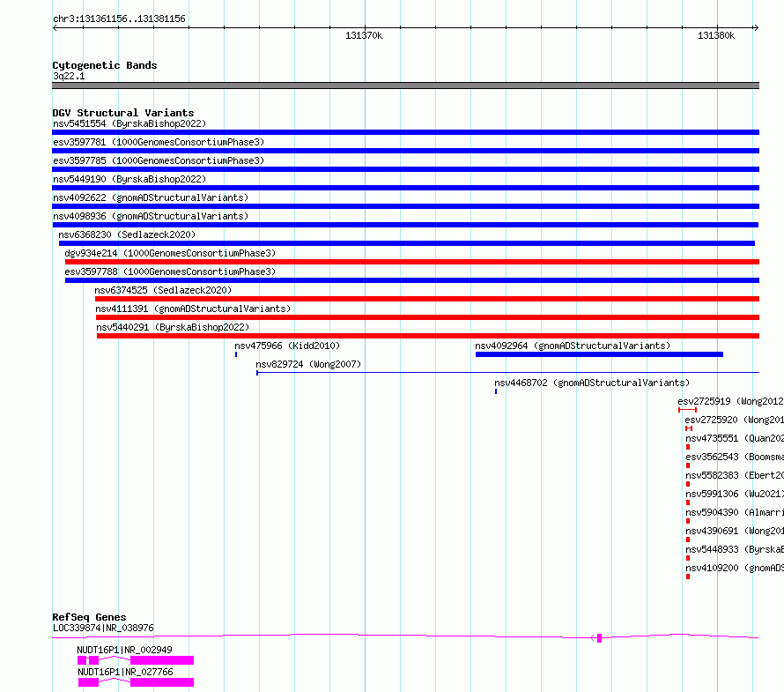Click the red marker under nsv5904390
The image size is (784, 692).
(x=688, y=521)
